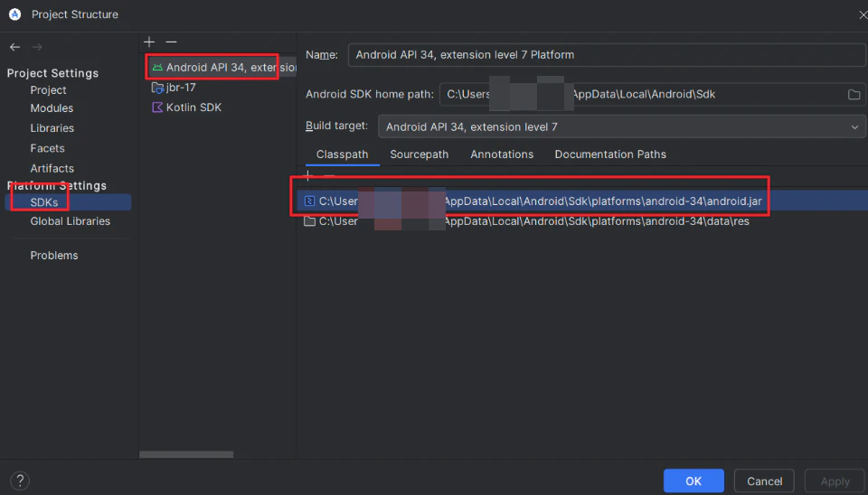Browse for Android SDK home path folder
The width and height of the screenshot is (868, 495).
pyautogui.click(x=854, y=95)
